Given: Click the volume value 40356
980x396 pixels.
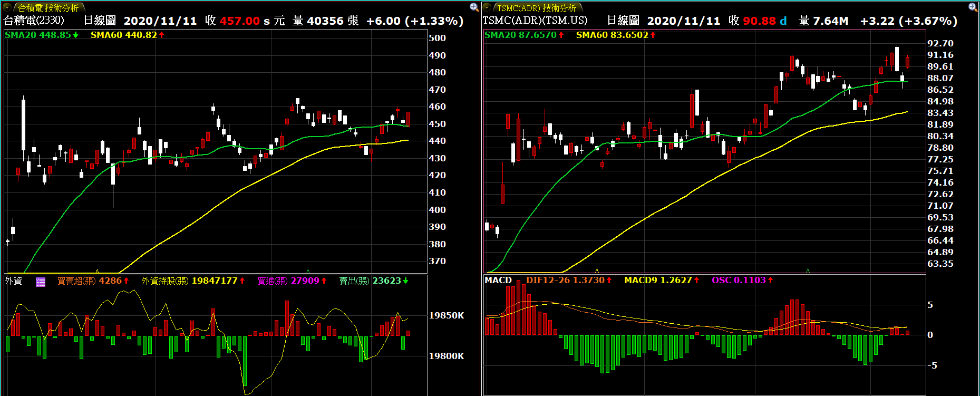Looking at the screenshot, I should (325, 21).
